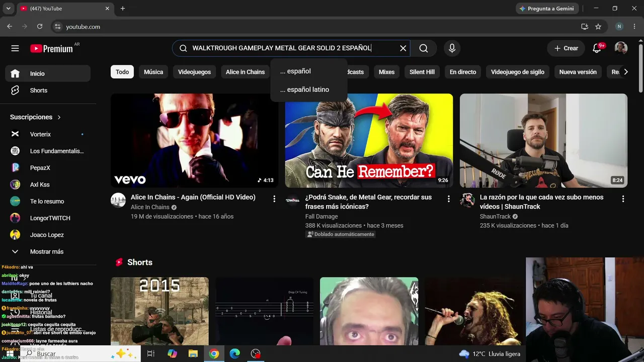This screenshot has height=362, width=644.
Task: Open the Crear menu
Action: click(x=566, y=48)
